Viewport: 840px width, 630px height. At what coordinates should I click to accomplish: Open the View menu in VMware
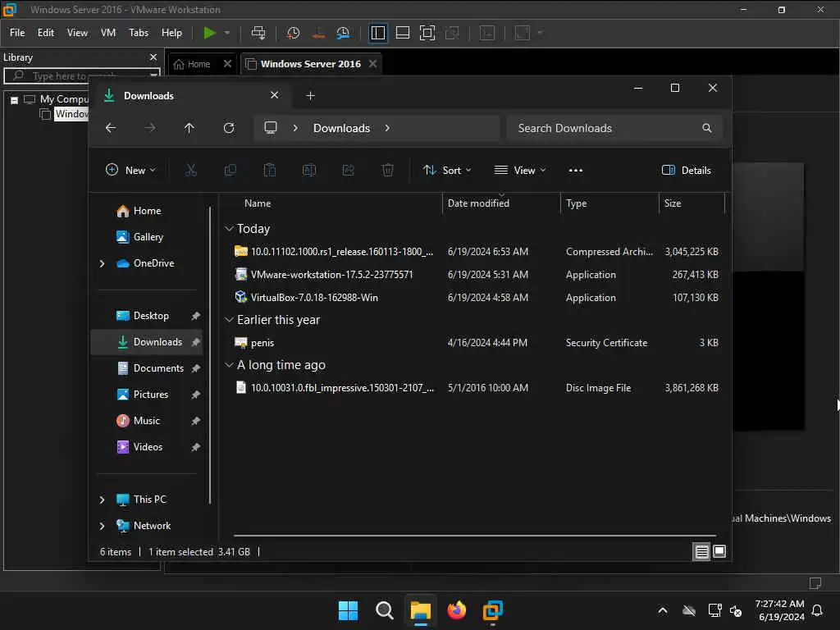[x=77, y=33]
